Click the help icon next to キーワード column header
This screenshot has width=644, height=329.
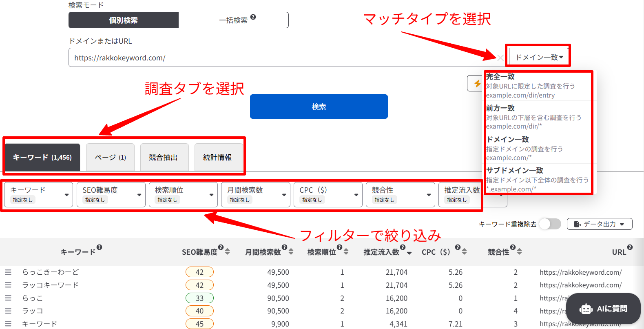click(99, 247)
